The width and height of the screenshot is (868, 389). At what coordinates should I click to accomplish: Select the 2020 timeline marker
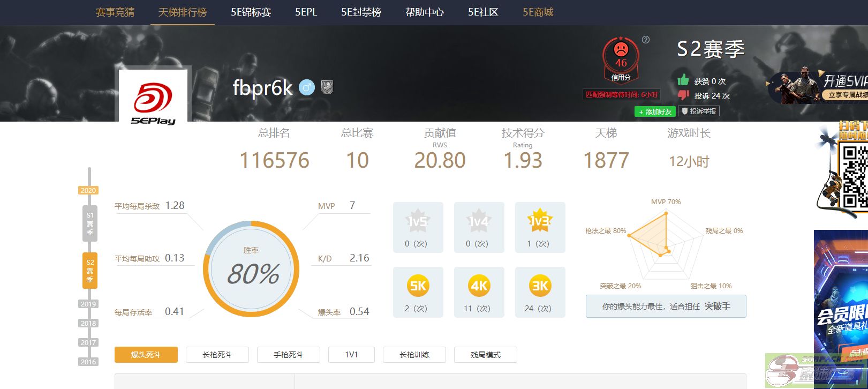pos(88,190)
